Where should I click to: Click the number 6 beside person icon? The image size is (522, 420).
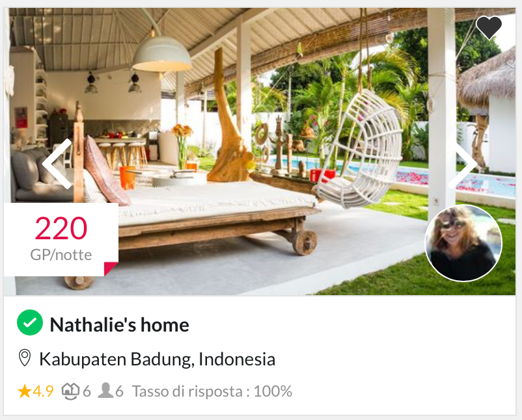119,391
